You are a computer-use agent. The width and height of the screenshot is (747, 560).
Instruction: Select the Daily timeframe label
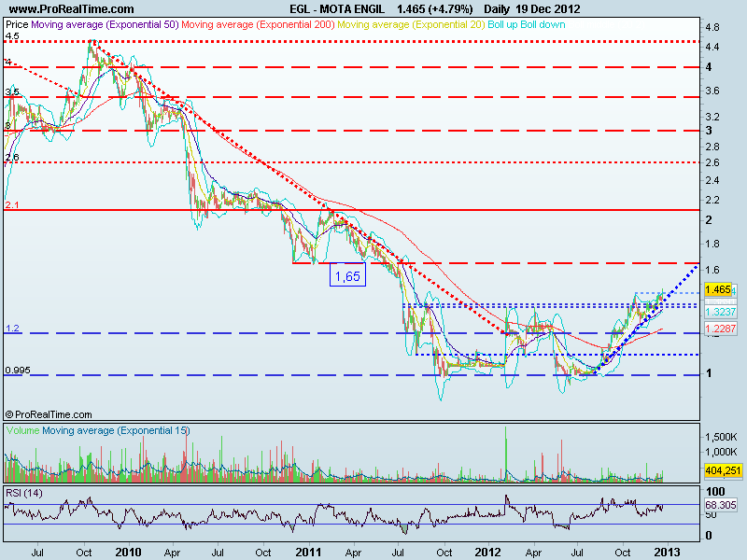pyautogui.click(x=498, y=9)
